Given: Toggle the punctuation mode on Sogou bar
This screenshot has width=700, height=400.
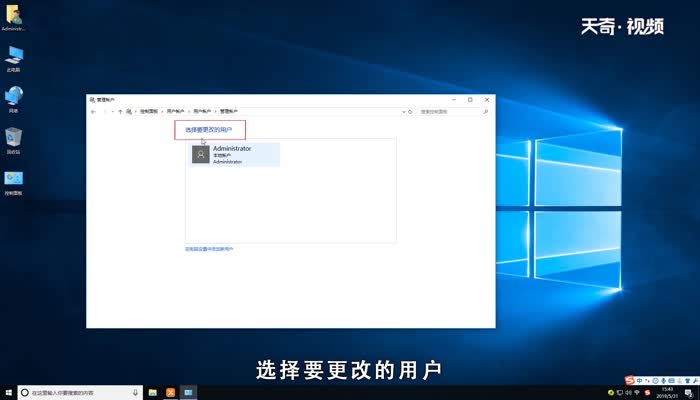Looking at the screenshot, I should click(647, 381).
